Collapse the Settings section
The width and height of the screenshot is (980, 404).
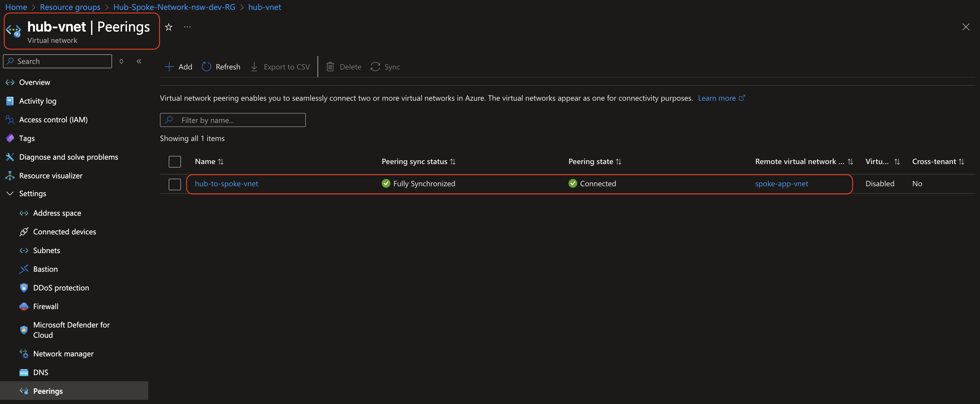pyautogui.click(x=10, y=193)
